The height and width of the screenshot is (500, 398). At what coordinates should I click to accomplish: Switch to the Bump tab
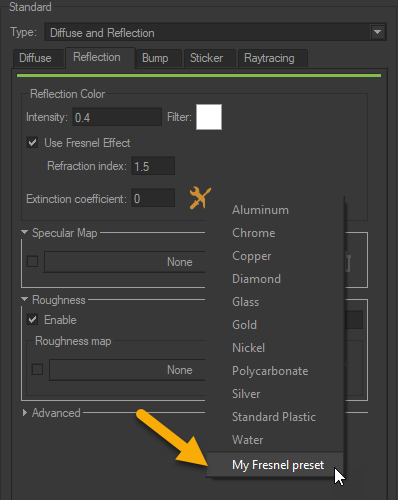tap(159, 58)
